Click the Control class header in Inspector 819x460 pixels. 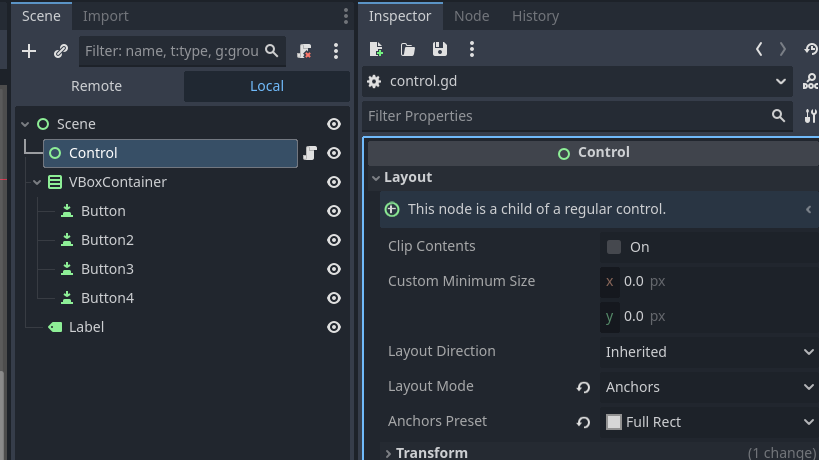[x=593, y=153]
